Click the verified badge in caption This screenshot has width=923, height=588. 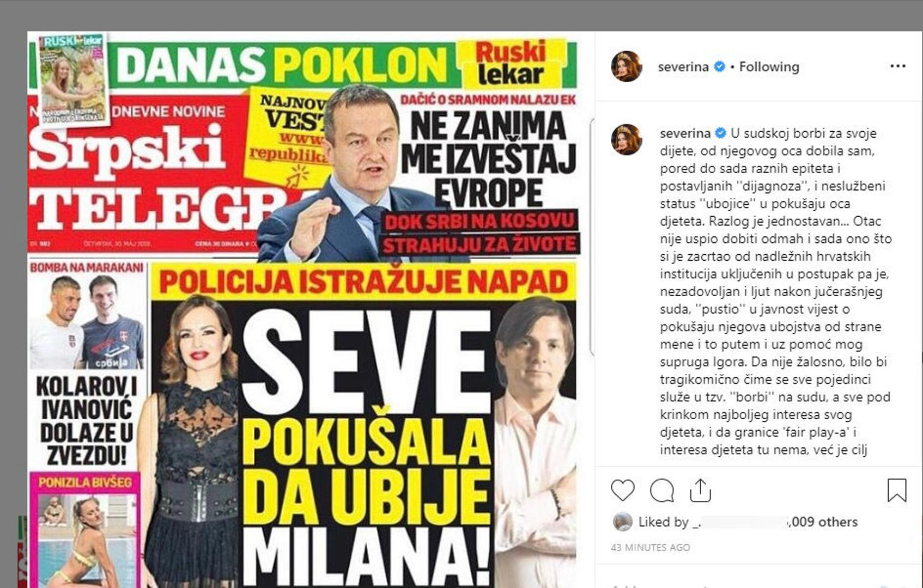720,133
